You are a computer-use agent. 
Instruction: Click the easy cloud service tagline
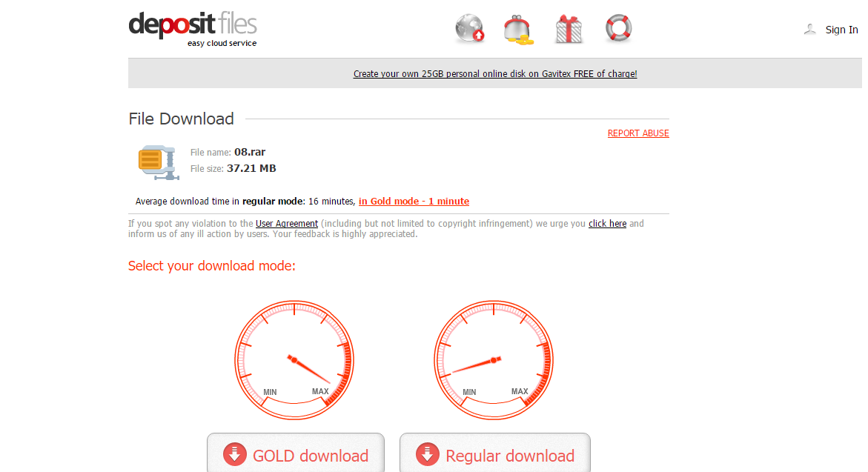(220, 43)
